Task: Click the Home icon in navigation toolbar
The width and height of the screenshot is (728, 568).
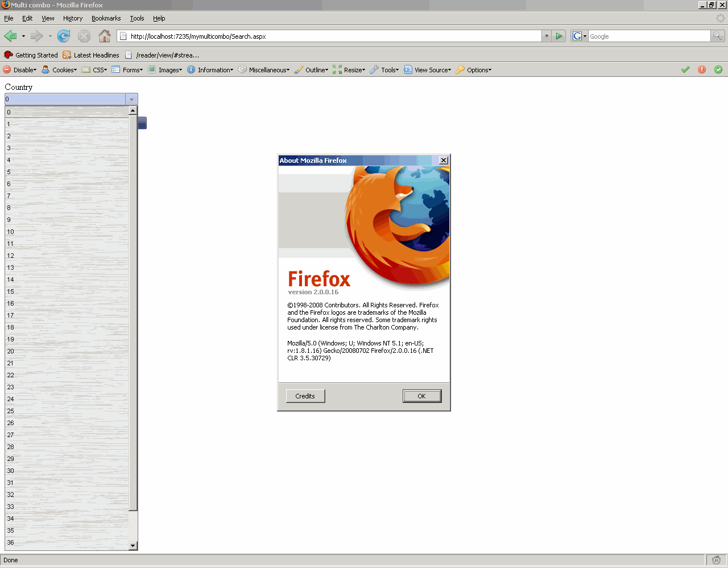Action: point(105,36)
